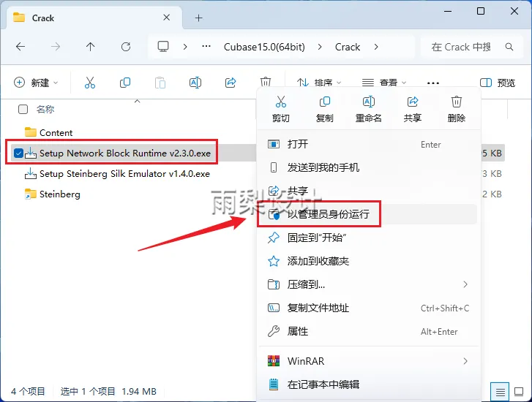Click the Rename icon in the toolbar
The width and height of the screenshot is (532, 402).
pyautogui.click(x=195, y=83)
